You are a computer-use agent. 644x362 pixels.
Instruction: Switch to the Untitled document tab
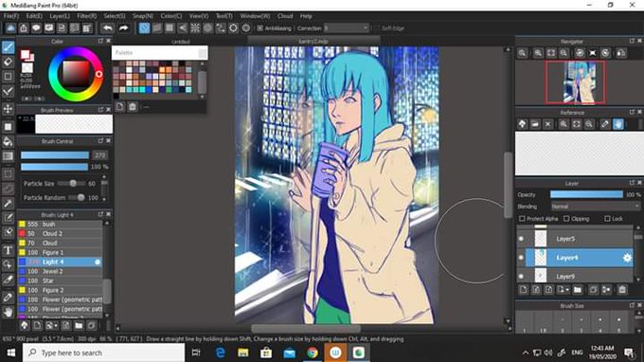180,42
